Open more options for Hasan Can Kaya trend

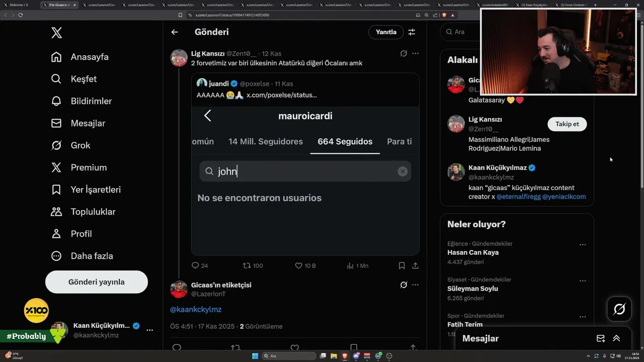point(582,245)
